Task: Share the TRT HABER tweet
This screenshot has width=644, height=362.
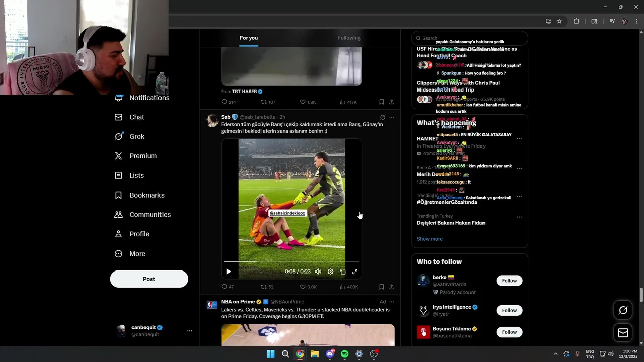Action: click(392, 102)
